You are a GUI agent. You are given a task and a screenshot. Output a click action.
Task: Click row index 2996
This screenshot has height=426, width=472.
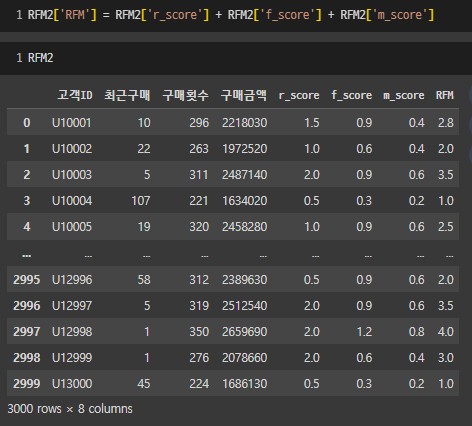(x=27, y=306)
